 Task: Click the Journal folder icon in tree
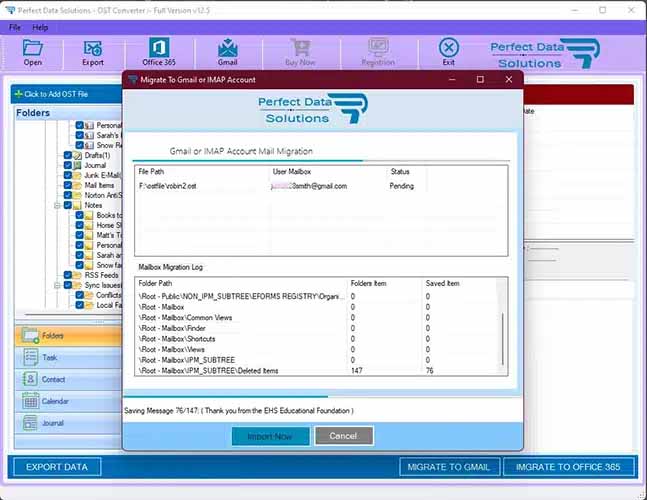78,165
